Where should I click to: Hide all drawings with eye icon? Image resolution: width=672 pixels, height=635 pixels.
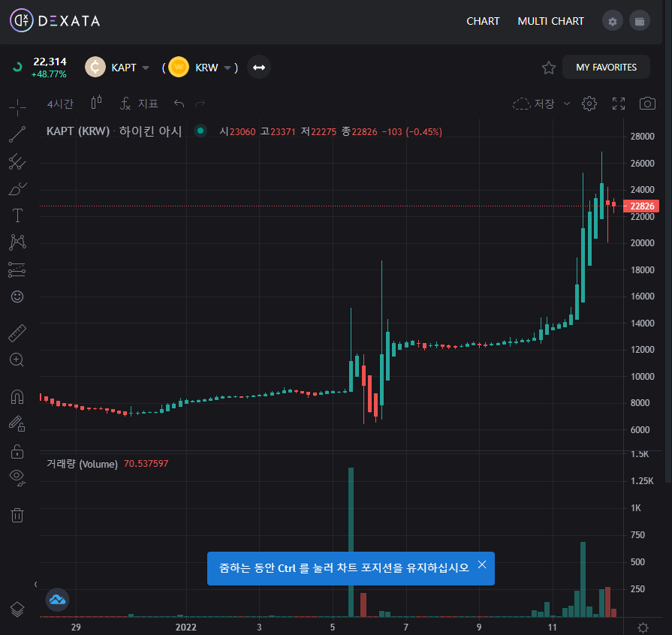[x=17, y=477]
